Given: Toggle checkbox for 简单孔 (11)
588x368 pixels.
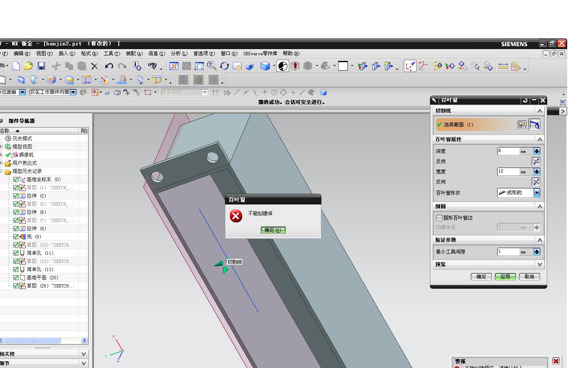Looking at the screenshot, I should 16,253.
